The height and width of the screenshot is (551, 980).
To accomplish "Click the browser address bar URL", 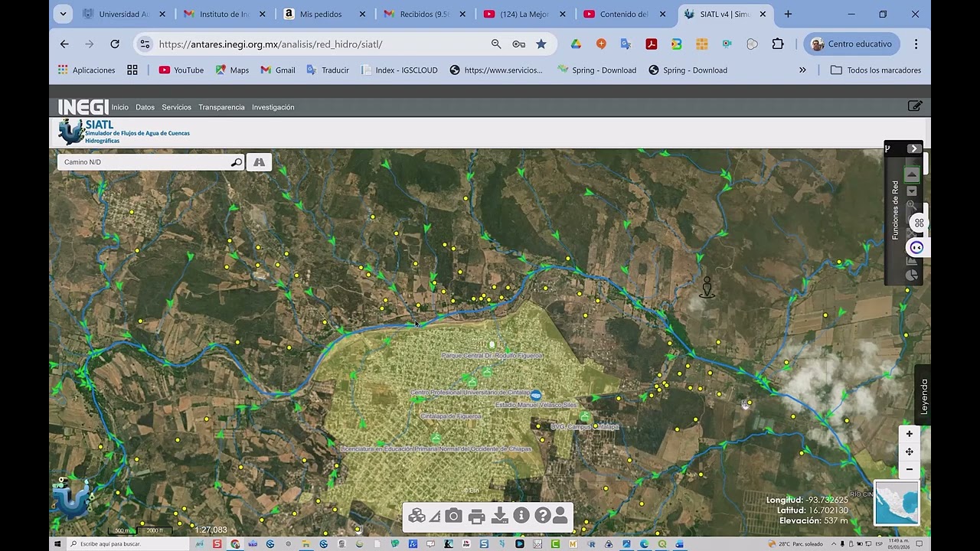I will 270,44.
